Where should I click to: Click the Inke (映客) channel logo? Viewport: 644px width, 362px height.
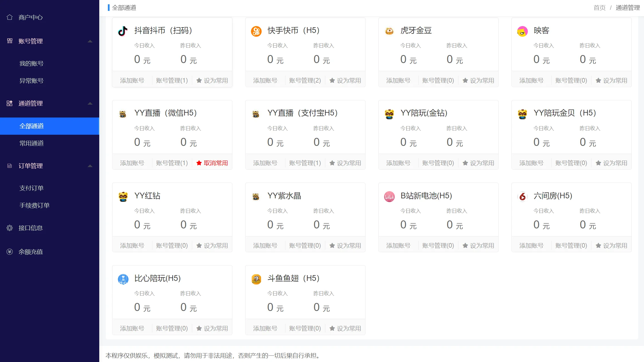click(x=522, y=31)
